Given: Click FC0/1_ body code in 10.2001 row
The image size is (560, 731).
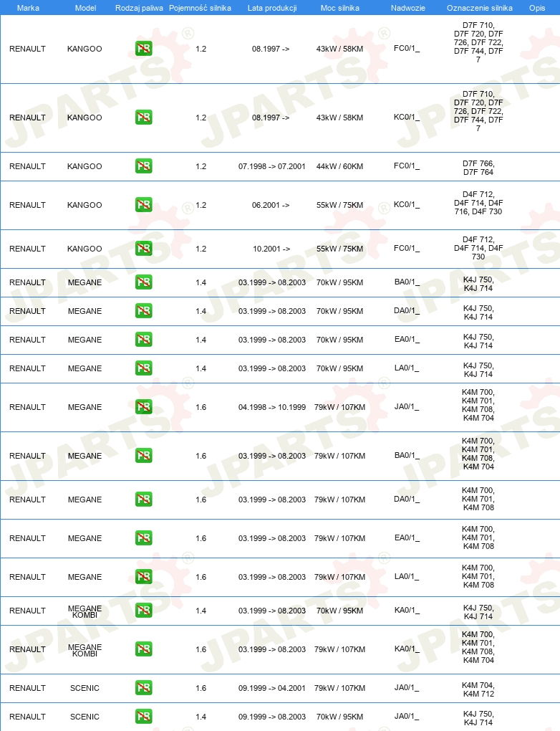Looking at the screenshot, I should [407, 249].
